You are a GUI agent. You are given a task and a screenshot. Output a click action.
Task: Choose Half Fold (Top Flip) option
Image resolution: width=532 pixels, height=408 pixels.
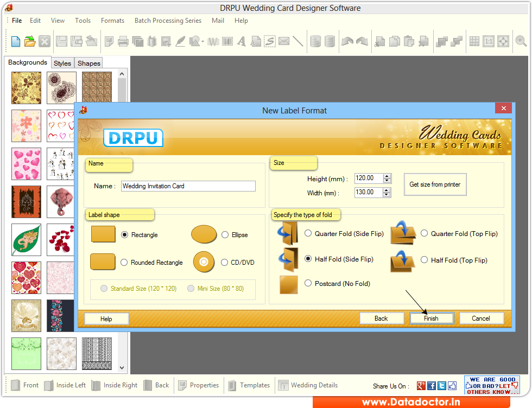pos(424,260)
